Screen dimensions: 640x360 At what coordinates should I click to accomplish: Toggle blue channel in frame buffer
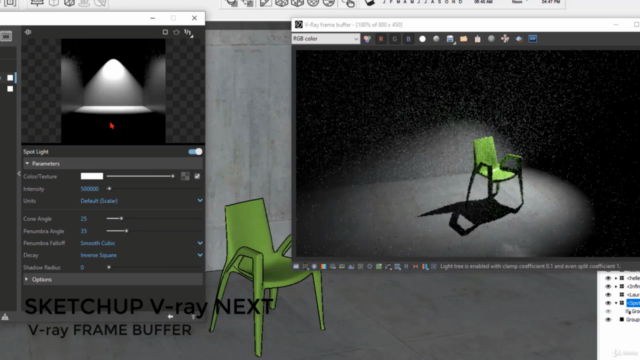click(409, 39)
